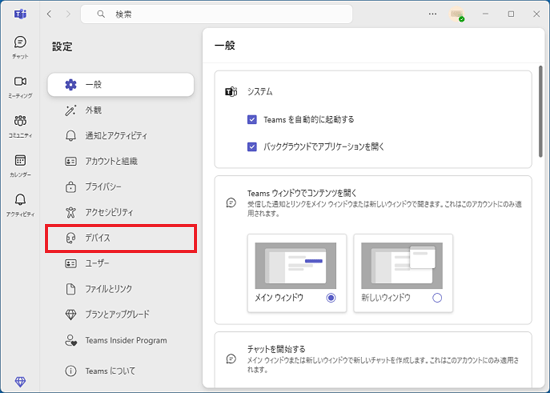The height and width of the screenshot is (393, 550).
Task: Click the magnifier icon in the search box
Action: click(101, 14)
